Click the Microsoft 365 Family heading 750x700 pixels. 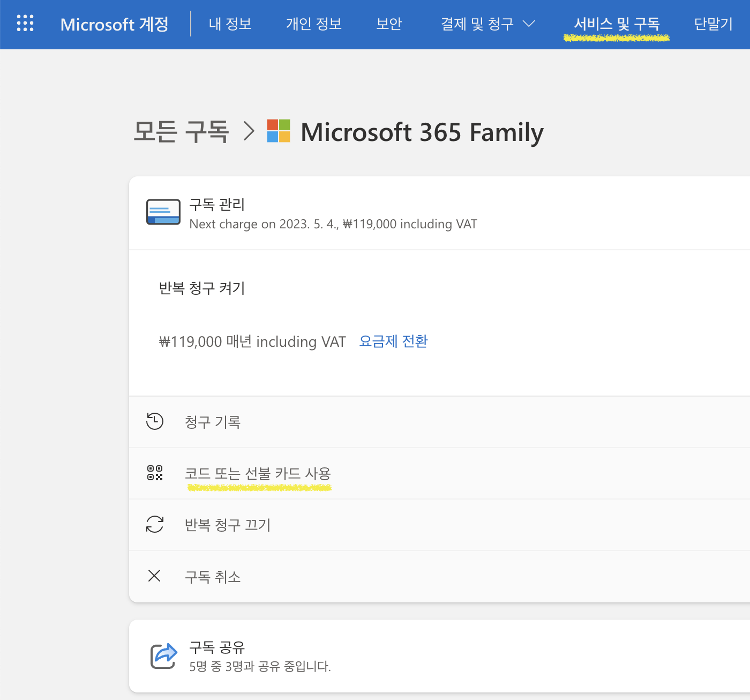(x=422, y=132)
